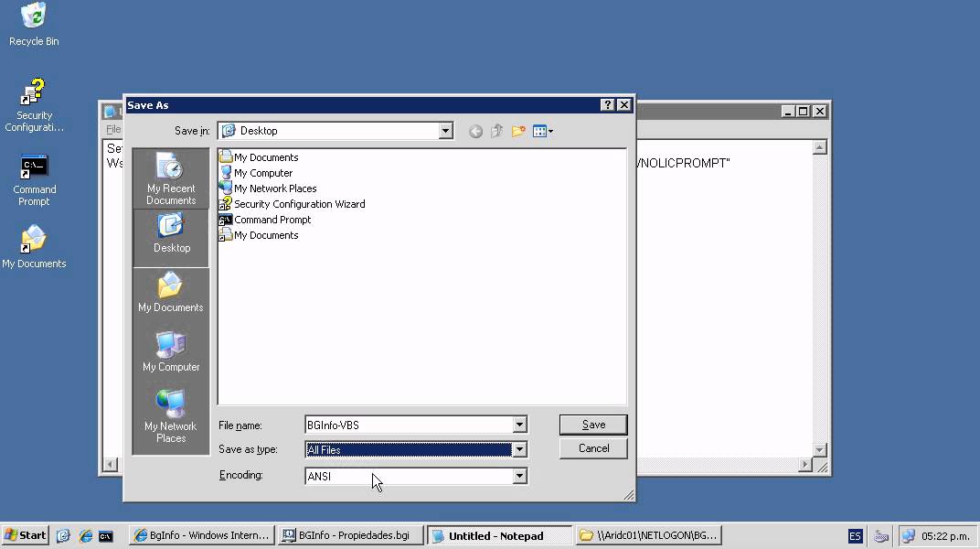Click the Cancel button
This screenshot has width=980, height=549.
(x=593, y=448)
